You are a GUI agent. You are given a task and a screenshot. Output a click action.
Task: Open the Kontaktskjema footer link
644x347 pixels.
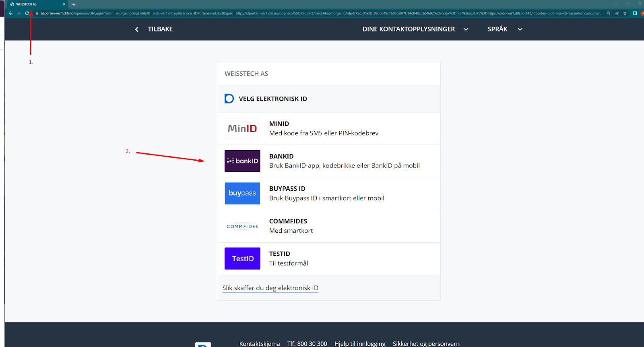260,344
